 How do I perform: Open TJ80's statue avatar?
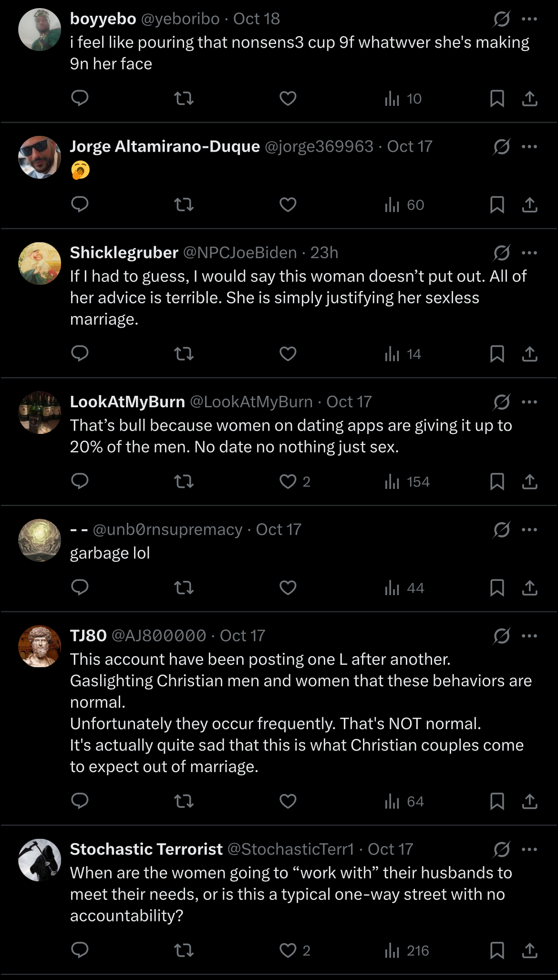[40, 646]
